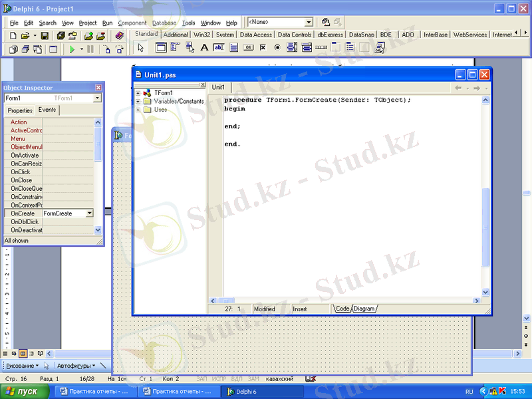Viewport: 532px width, 399px height.
Task: Click Remove File from Project icon
Action: 101,36
